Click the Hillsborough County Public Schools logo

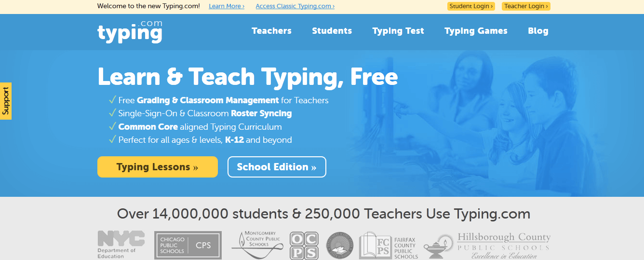[x=487, y=246]
